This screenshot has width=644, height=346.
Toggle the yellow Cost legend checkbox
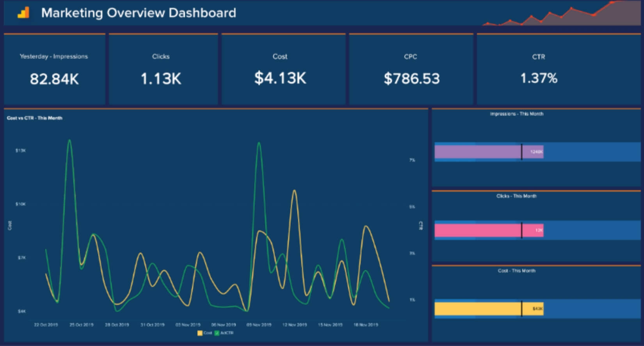200,333
